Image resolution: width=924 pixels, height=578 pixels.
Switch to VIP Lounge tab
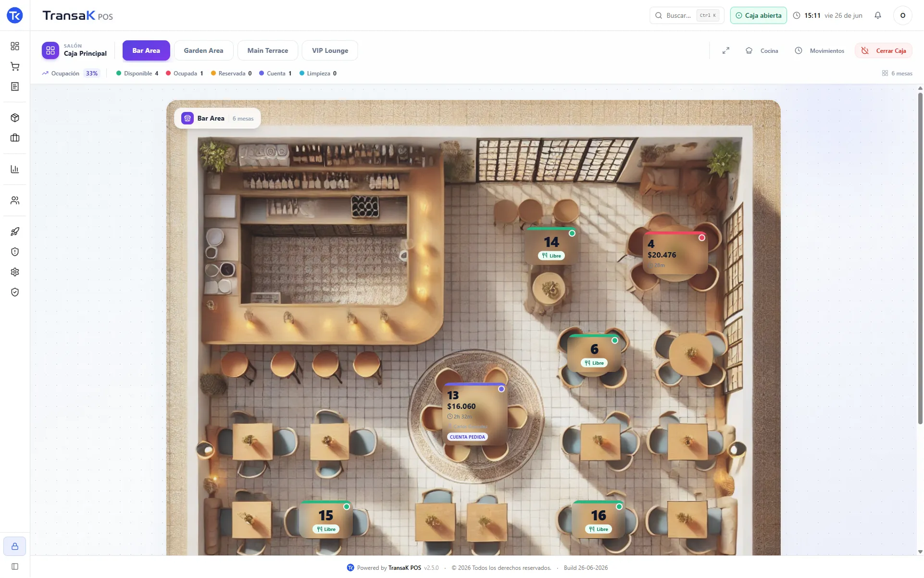pos(330,50)
